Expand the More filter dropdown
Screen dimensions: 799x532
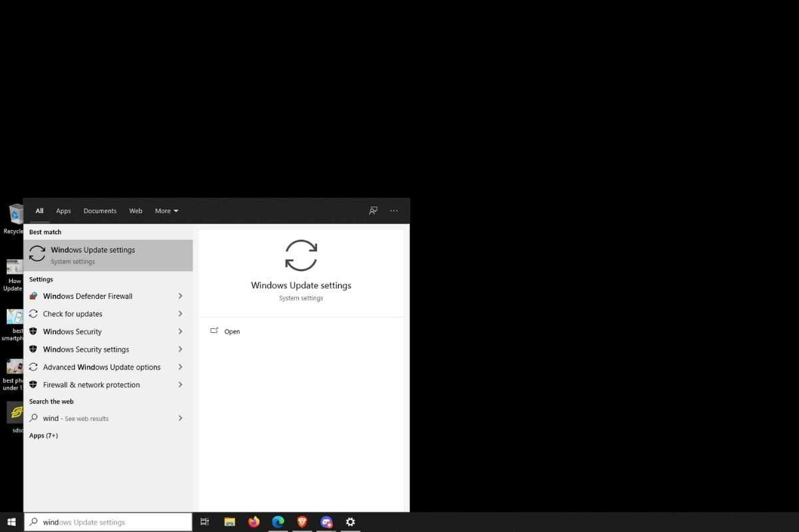point(166,210)
